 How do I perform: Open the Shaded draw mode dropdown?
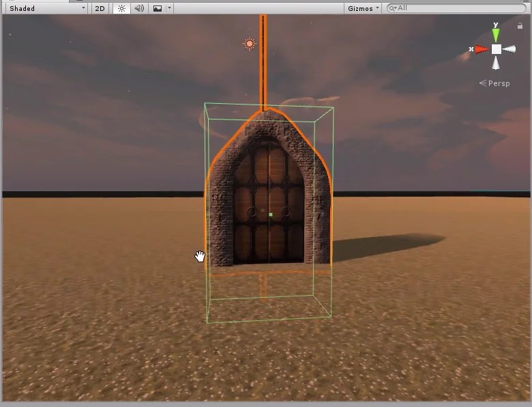point(47,8)
